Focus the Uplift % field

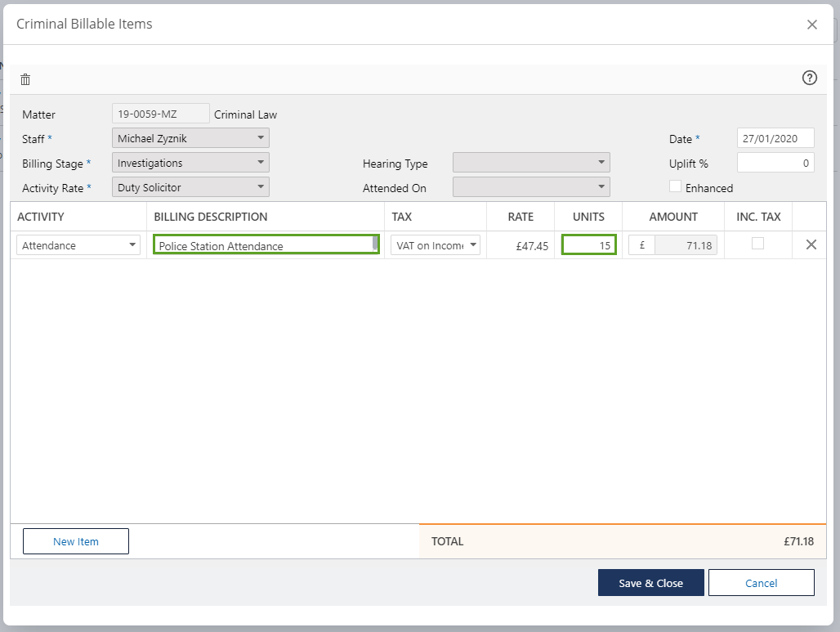click(775, 163)
